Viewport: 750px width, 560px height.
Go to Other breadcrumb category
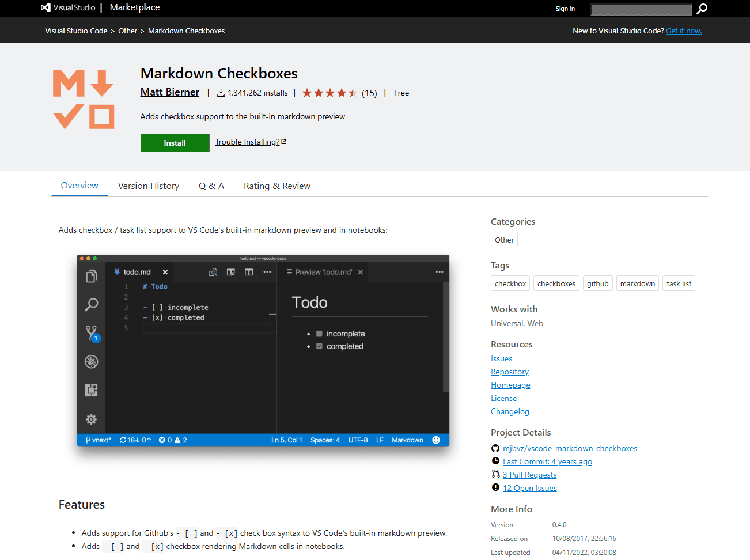point(127,31)
